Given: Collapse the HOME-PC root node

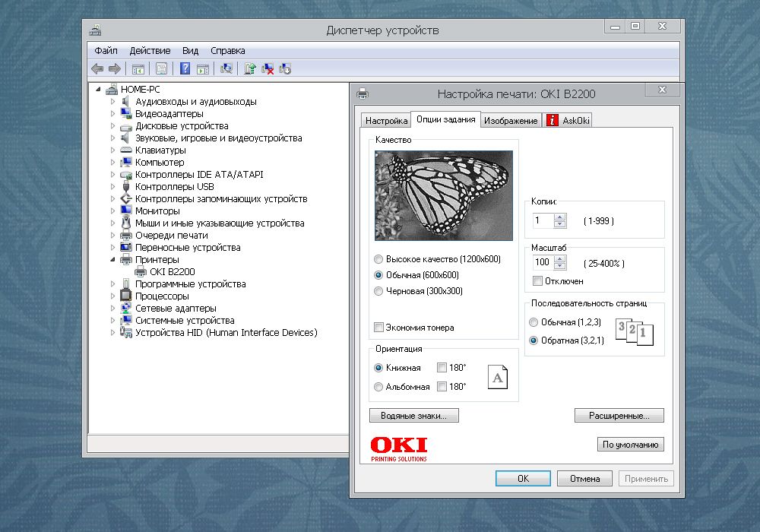Looking at the screenshot, I should pyautogui.click(x=98, y=89).
